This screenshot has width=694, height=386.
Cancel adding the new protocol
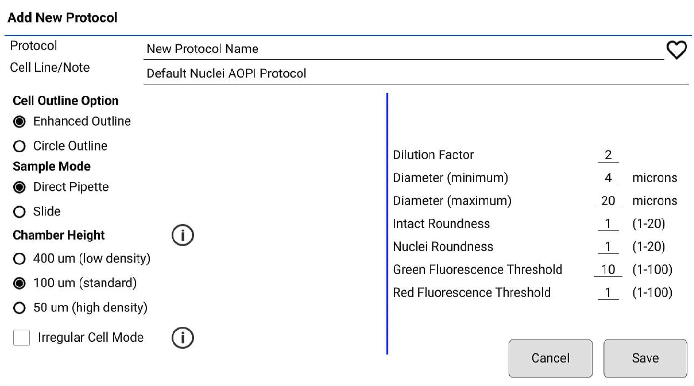[550, 358]
